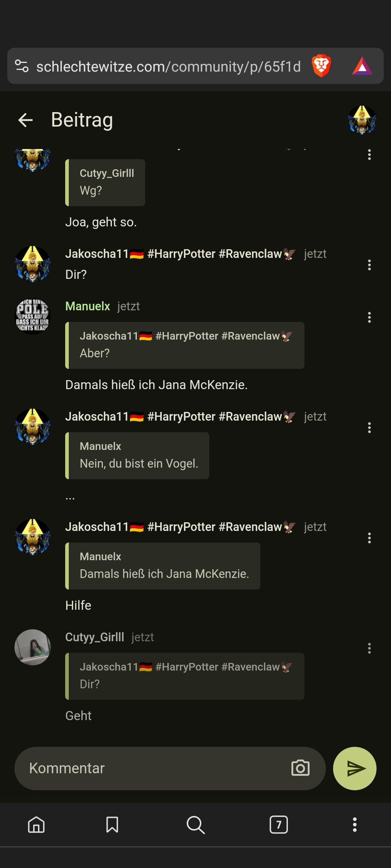The width and height of the screenshot is (391, 868).
Task: Send comment with the green arrow button
Action: [x=355, y=768]
